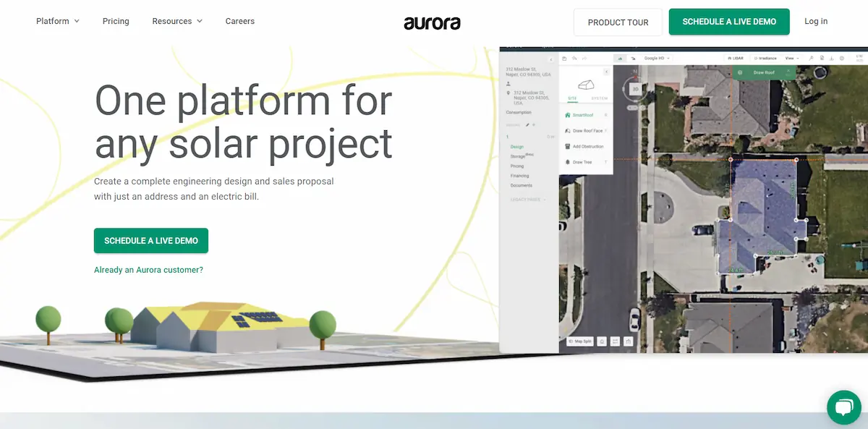
Task: Collapse the Site tools panel with its chevron
Action: coord(606,72)
